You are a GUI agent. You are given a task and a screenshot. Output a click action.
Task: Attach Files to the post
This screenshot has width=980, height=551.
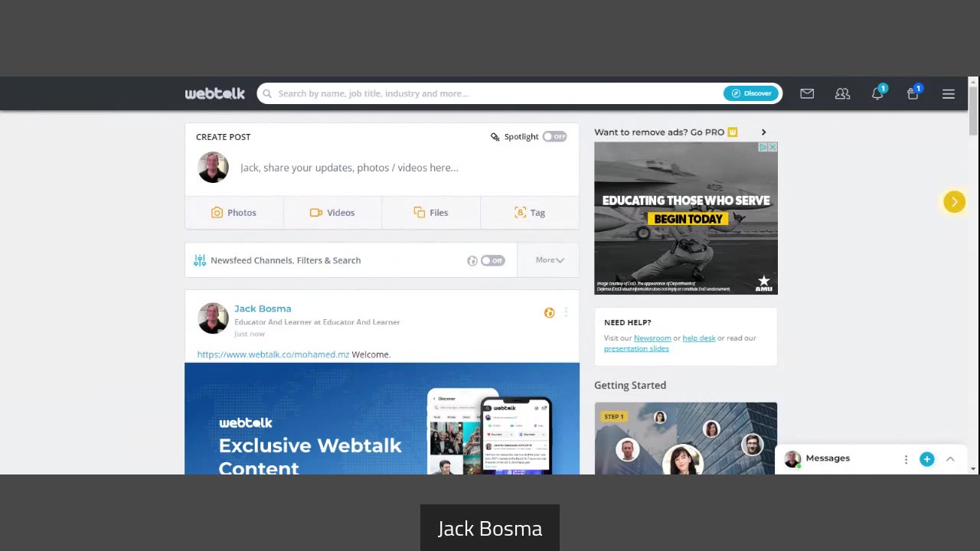pyautogui.click(x=431, y=213)
